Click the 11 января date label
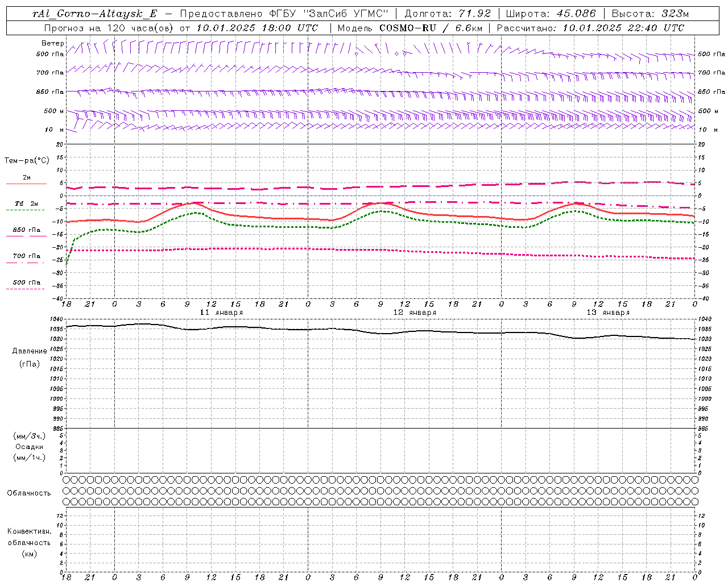 (221, 313)
